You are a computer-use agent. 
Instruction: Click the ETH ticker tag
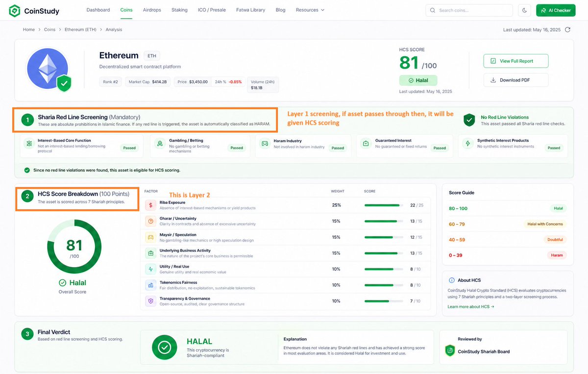pos(152,56)
